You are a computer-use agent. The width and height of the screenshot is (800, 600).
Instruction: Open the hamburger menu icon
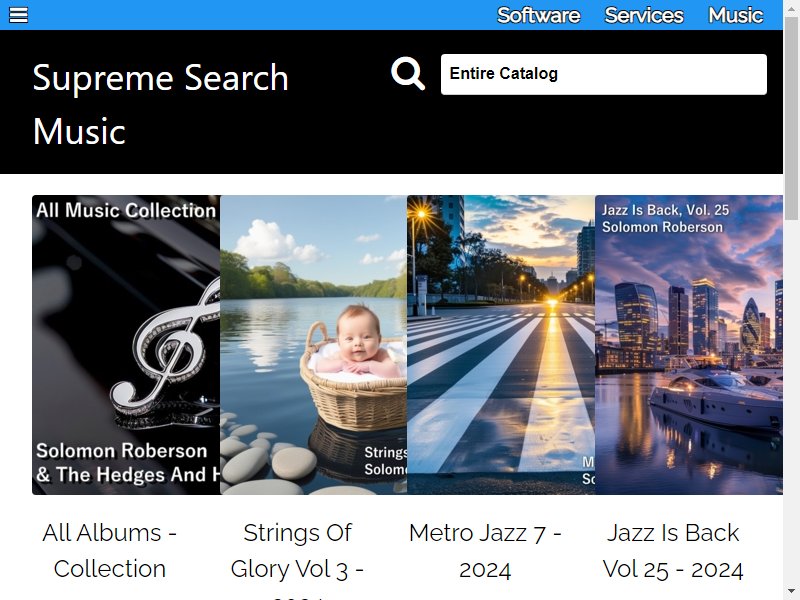point(18,15)
